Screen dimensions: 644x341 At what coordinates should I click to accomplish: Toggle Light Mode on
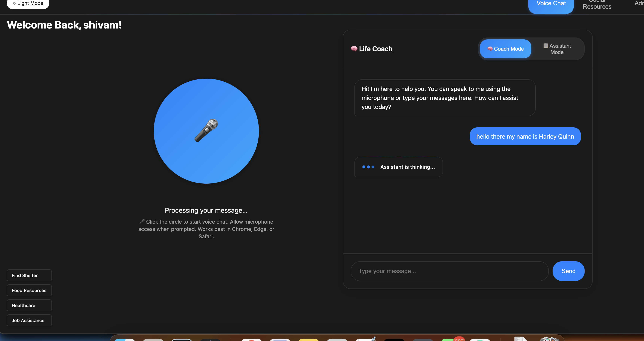click(28, 4)
